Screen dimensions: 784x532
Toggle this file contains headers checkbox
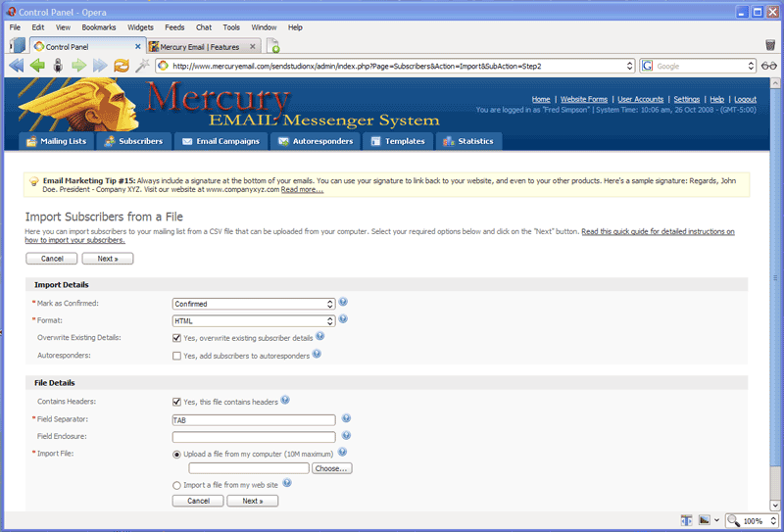[x=176, y=402]
